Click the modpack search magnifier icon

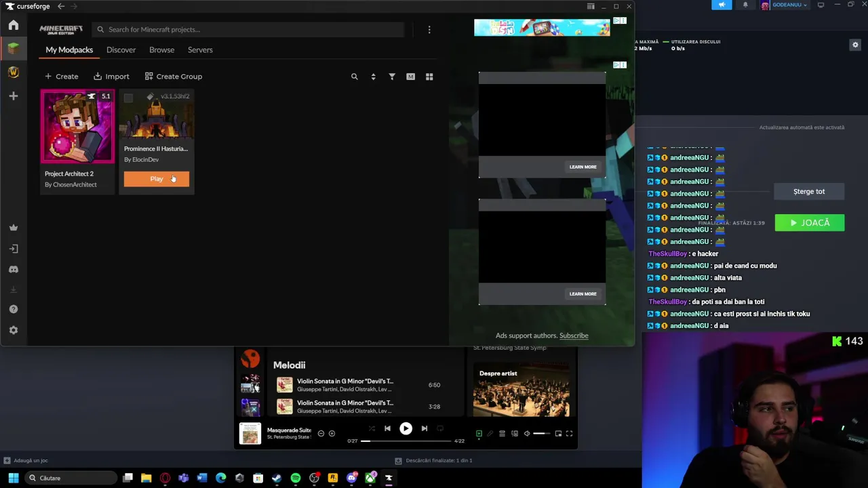pos(354,77)
